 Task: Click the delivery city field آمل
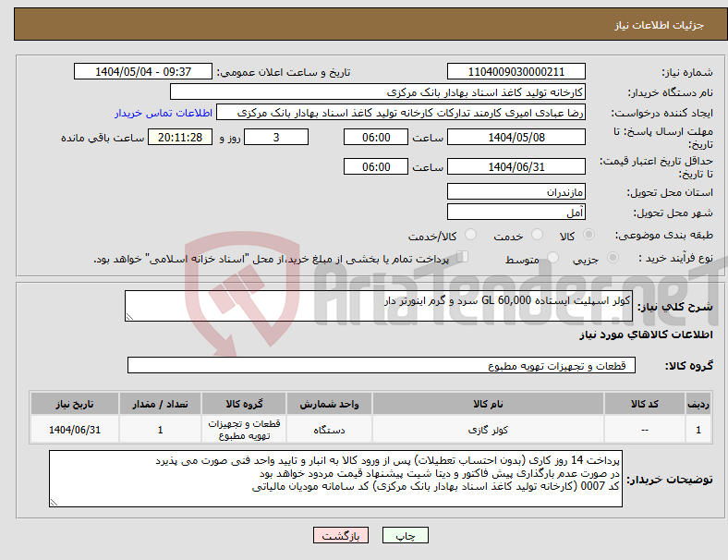[x=516, y=213]
